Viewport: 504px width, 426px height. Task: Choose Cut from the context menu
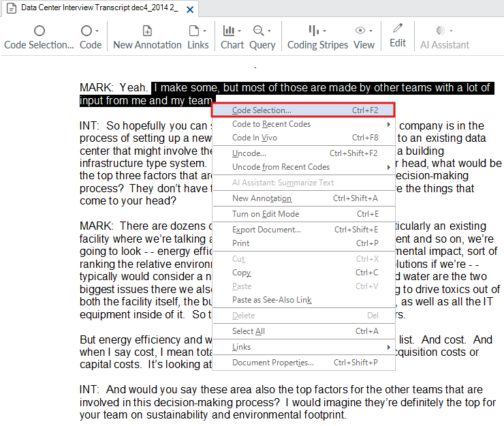(x=303, y=259)
